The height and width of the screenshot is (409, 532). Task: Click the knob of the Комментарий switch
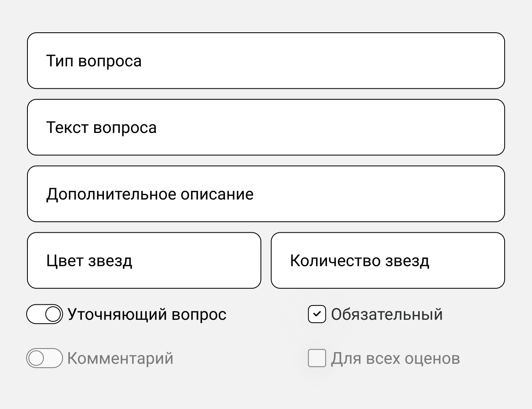coord(36,358)
